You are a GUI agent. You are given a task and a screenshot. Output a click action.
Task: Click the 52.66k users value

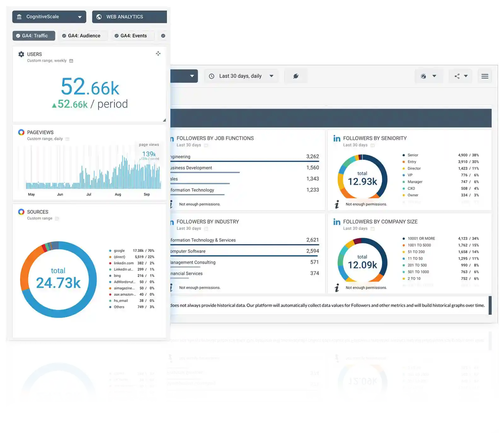[90, 87]
